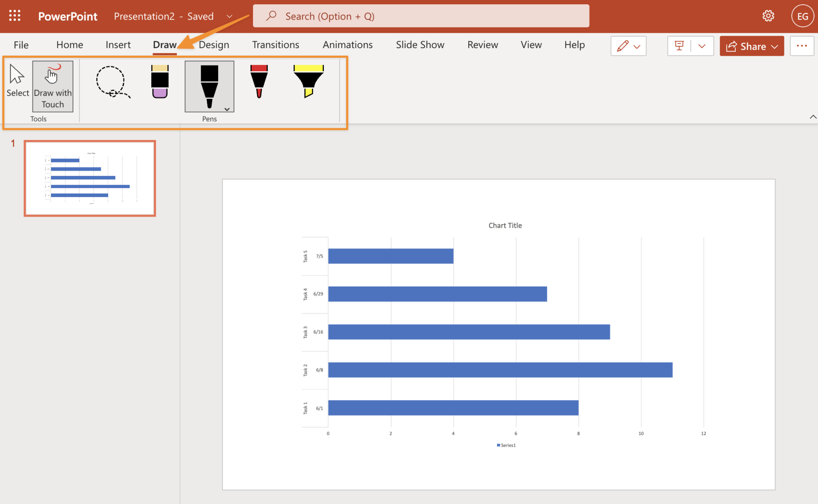Open the Transitions tab
Viewport: 818px width, 504px height.
tap(275, 45)
